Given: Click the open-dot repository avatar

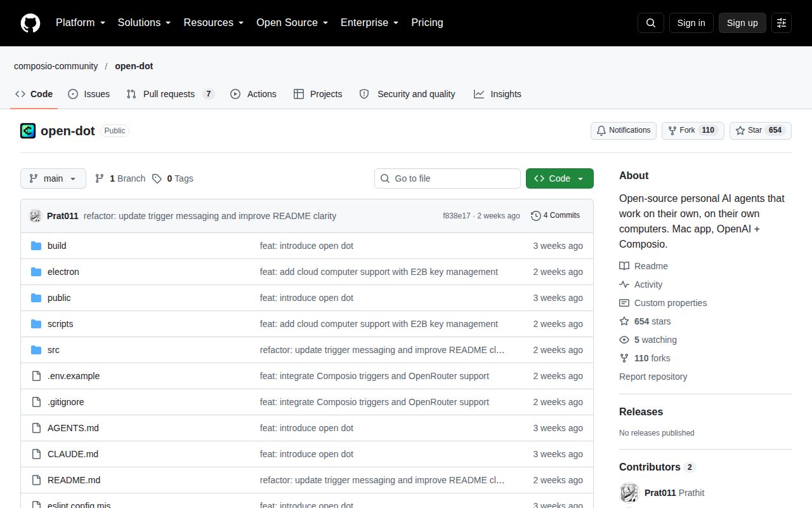Looking at the screenshot, I should [28, 131].
